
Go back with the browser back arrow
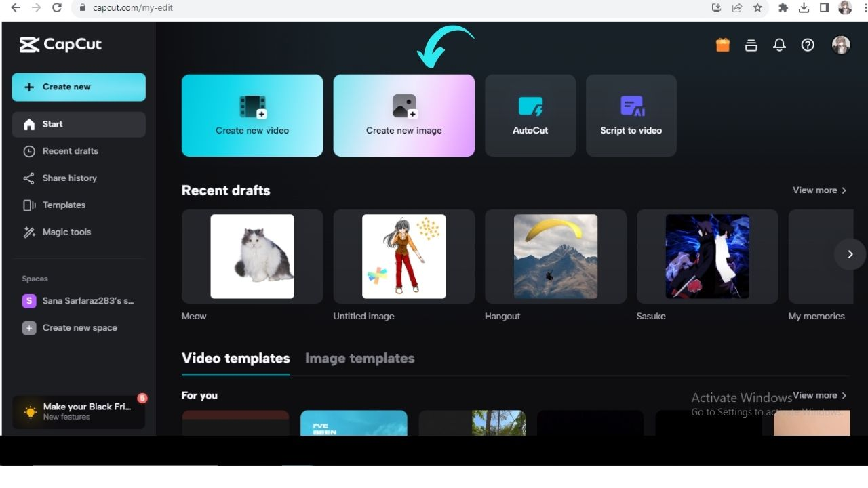click(x=16, y=8)
